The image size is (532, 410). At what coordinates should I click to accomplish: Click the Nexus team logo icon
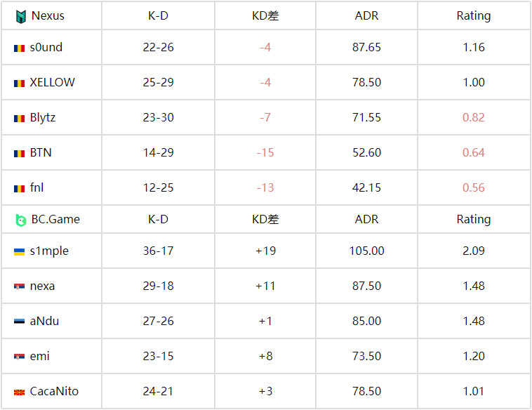click(x=21, y=15)
